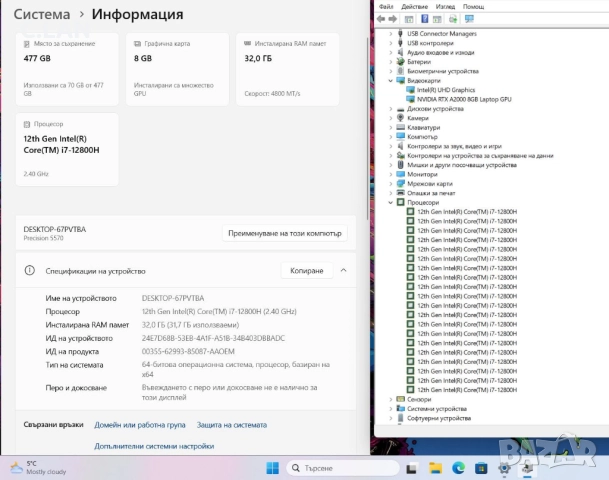The width and height of the screenshot is (609, 480).
Task: Expand the Сензори node
Action: tap(391, 399)
